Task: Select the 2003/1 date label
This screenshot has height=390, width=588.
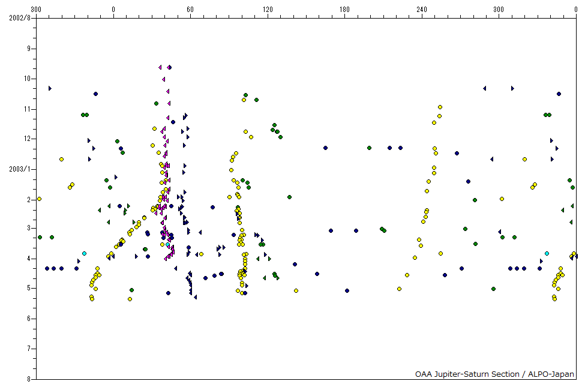Action: 20,169
